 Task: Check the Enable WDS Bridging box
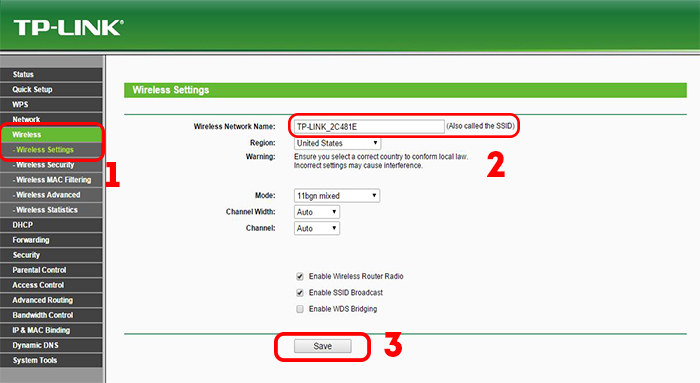(300, 309)
